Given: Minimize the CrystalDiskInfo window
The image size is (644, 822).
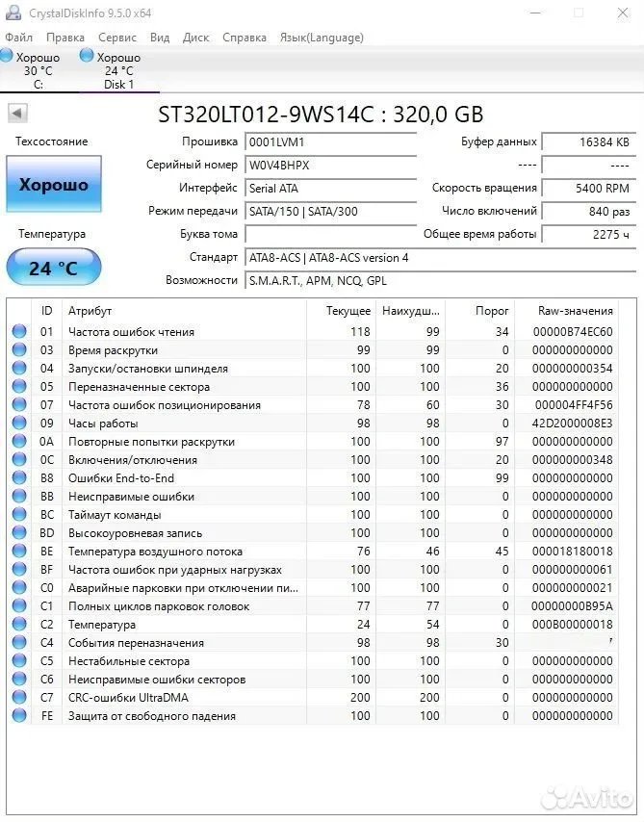Looking at the screenshot, I should click(x=535, y=13).
